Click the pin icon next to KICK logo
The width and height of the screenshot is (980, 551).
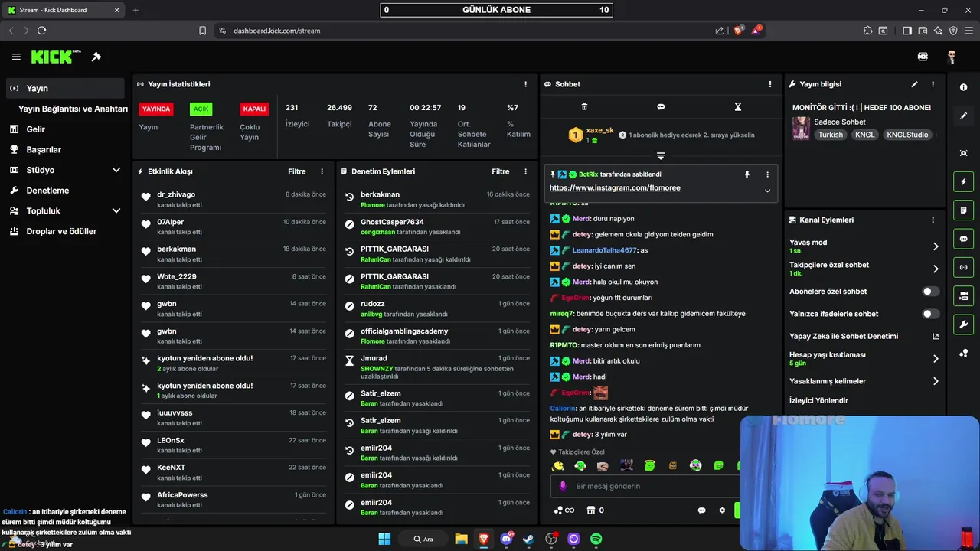96,57
